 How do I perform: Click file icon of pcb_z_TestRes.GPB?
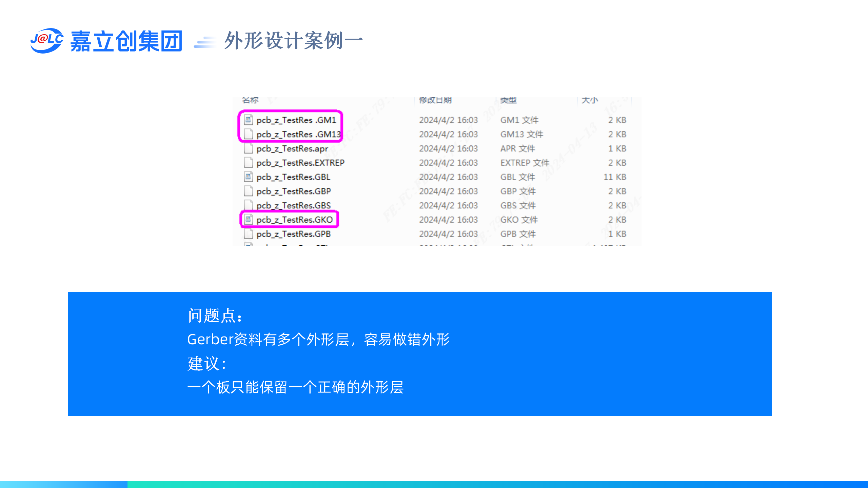point(249,234)
